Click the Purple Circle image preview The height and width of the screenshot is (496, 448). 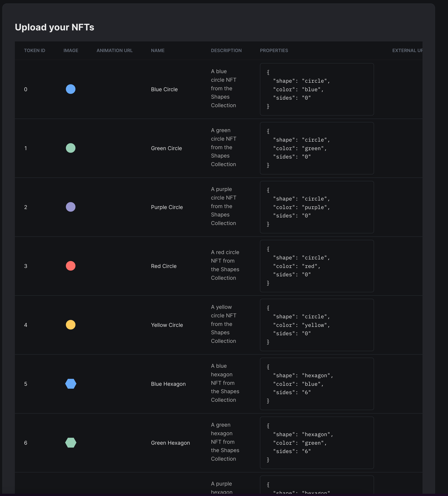click(71, 207)
